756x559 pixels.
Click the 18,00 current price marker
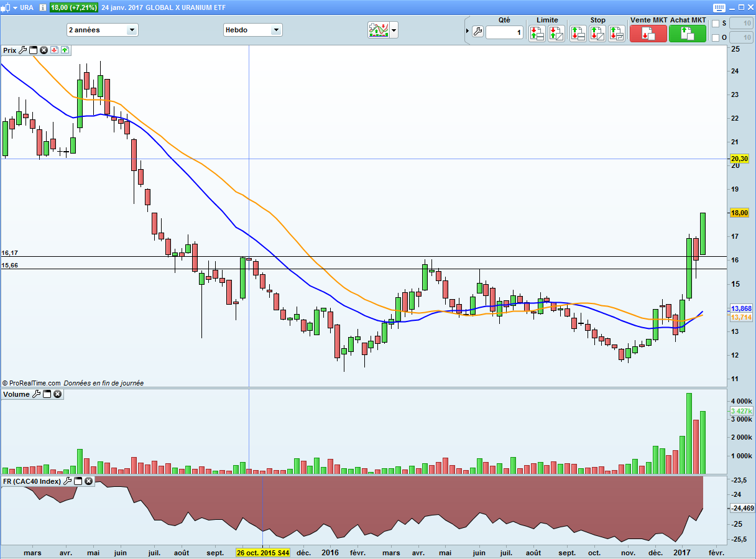(739, 213)
